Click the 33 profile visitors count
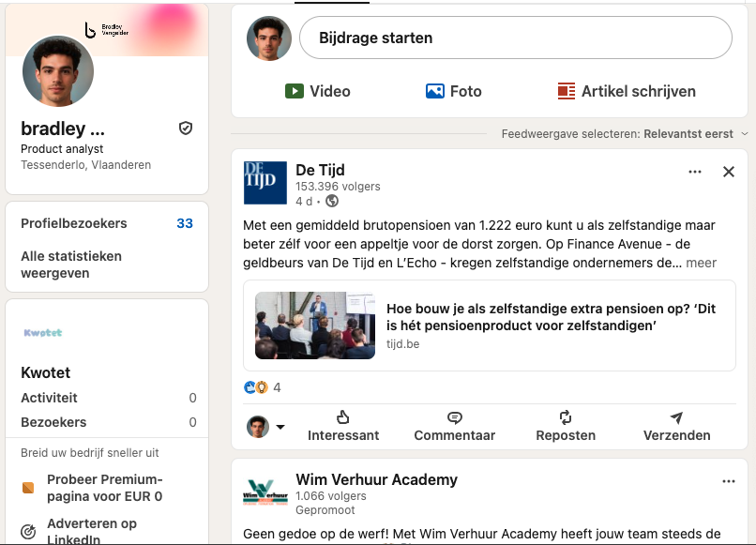 click(185, 223)
